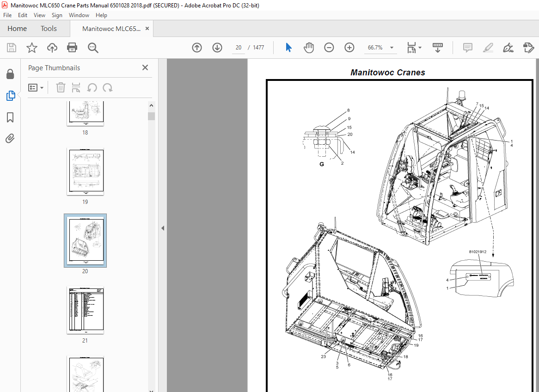Rotate pages counterclockwise
The image size is (539, 392).
[92, 88]
